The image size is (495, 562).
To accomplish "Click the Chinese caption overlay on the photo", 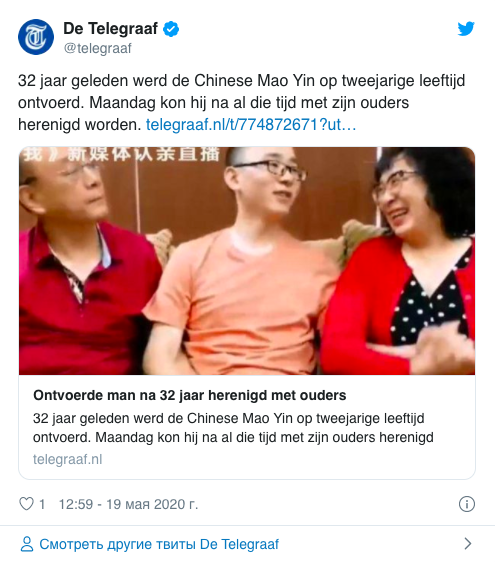I will pos(122,154).
